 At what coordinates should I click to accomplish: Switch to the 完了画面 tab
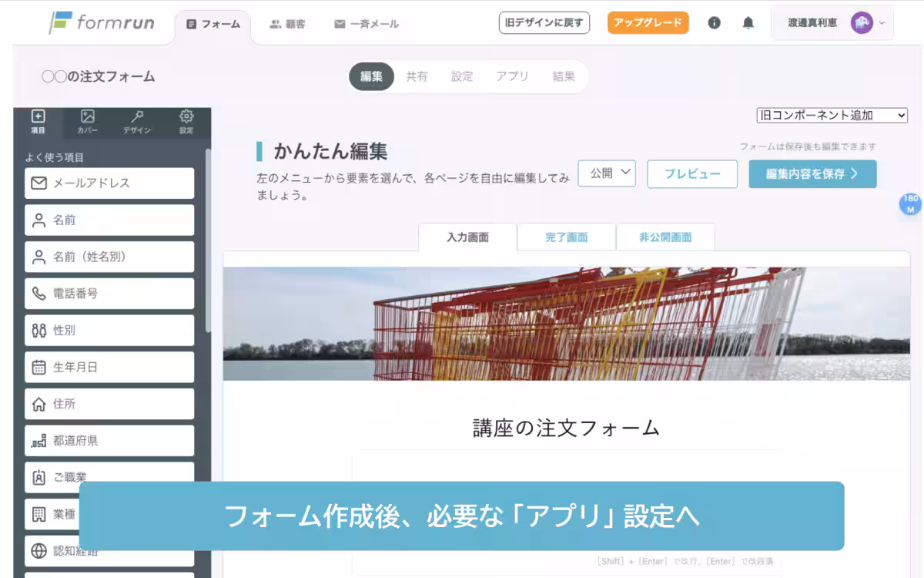click(x=566, y=237)
